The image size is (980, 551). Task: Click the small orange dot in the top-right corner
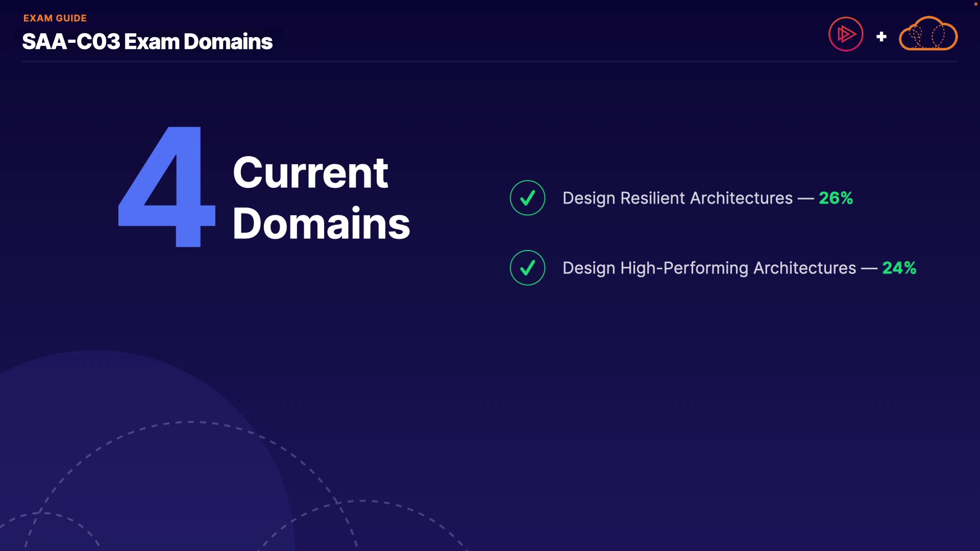click(x=975, y=4)
